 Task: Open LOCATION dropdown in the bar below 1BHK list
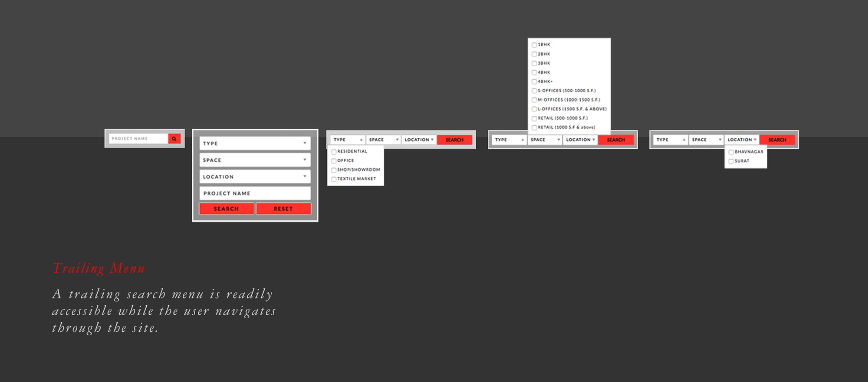click(x=580, y=140)
